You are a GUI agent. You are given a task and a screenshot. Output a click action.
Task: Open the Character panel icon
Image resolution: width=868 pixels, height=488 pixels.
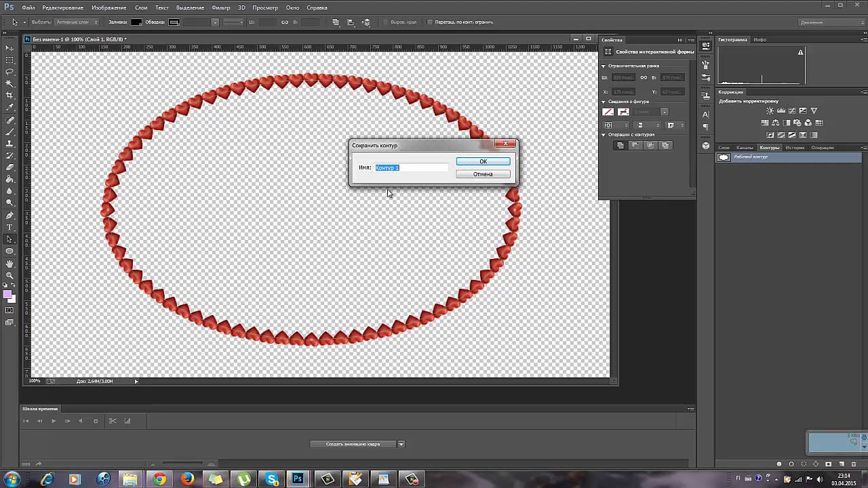tap(706, 115)
